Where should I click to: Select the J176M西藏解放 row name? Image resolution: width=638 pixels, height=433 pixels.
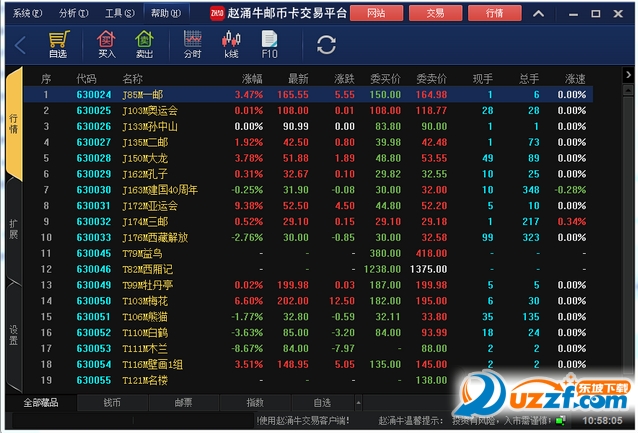click(155, 237)
